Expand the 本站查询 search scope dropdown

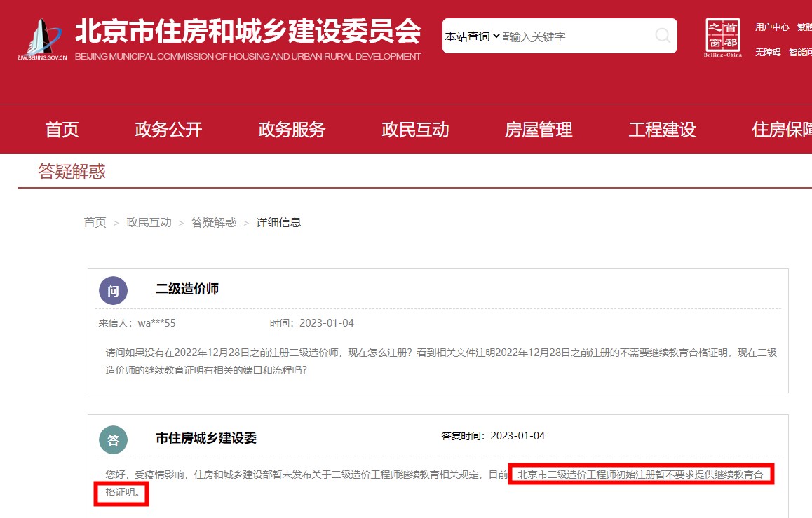pyautogui.click(x=469, y=36)
